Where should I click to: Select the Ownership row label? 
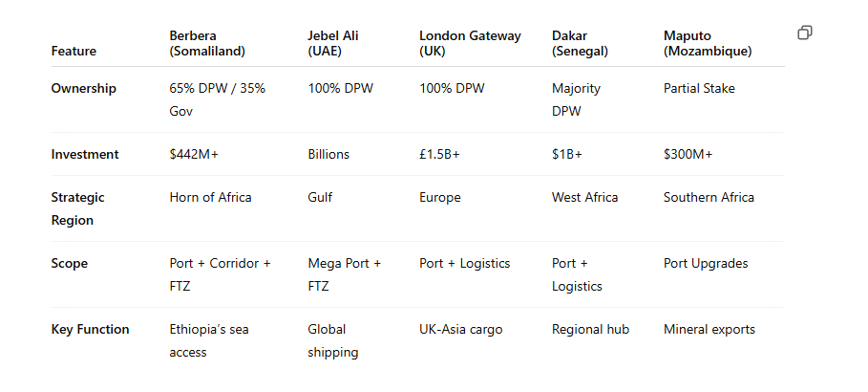point(84,88)
